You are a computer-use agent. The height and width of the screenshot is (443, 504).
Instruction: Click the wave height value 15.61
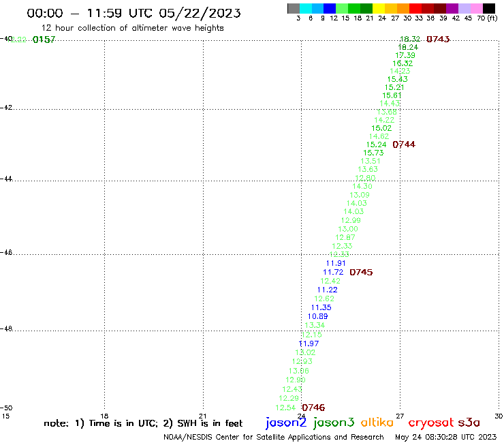pos(392,95)
